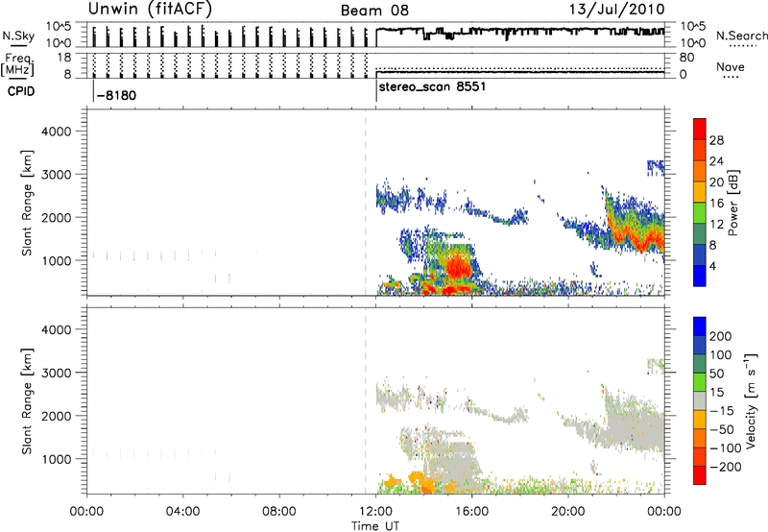Click the 'CPID' row label
The image size is (768, 532).
pos(21,91)
